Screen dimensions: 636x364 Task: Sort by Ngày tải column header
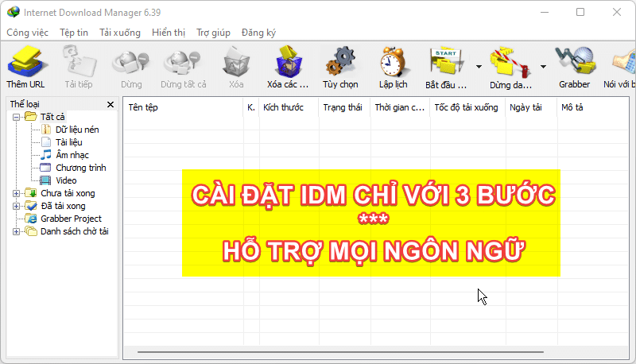531,107
